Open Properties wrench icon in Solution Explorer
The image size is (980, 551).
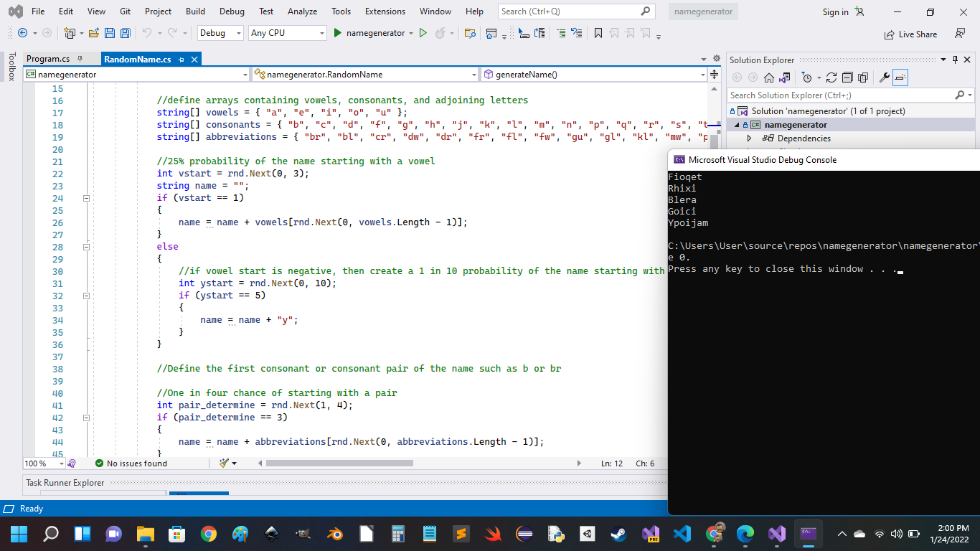884,77
